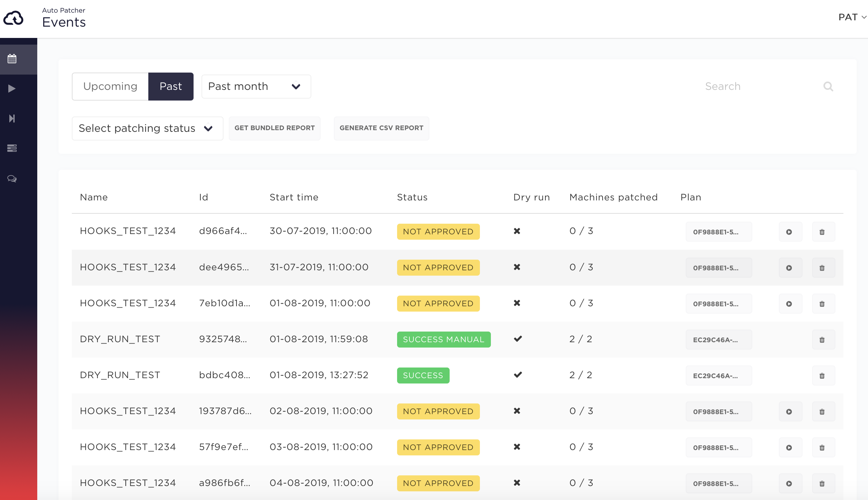Image resolution: width=868 pixels, height=500 pixels.
Task: Open Select patching status dropdown
Action: (148, 128)
